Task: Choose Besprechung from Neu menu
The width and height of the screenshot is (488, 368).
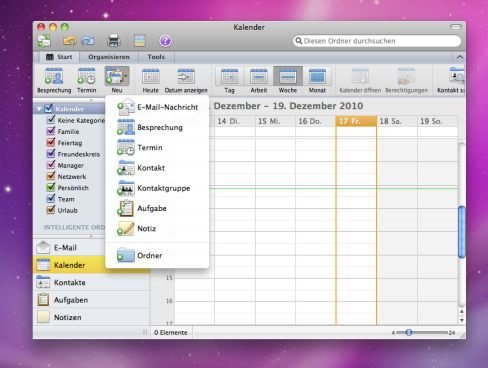Action: (x=157, y=127)
